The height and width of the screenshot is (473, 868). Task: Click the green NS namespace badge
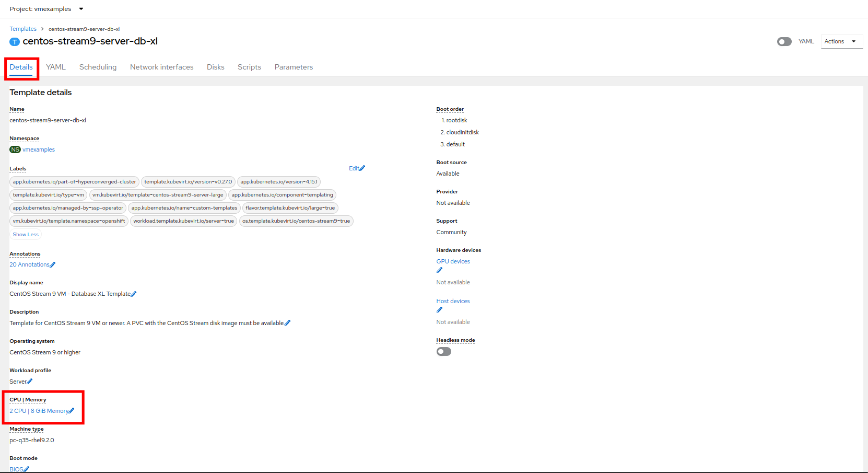pos(15,149)
